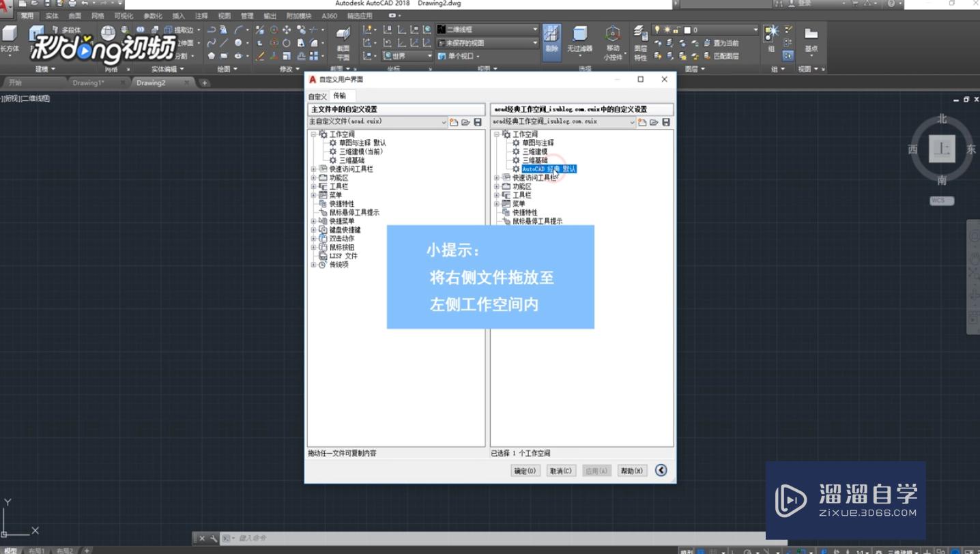Expand 快速访问工具栏 node in left tree
This screenshot has width=980, height=554.
point(314,169)
